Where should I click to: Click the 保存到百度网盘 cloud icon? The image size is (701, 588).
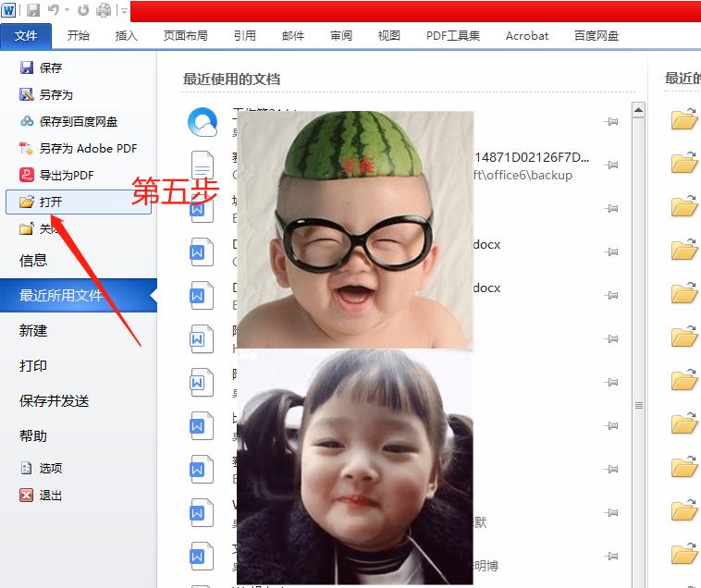[x=27, y=121]
